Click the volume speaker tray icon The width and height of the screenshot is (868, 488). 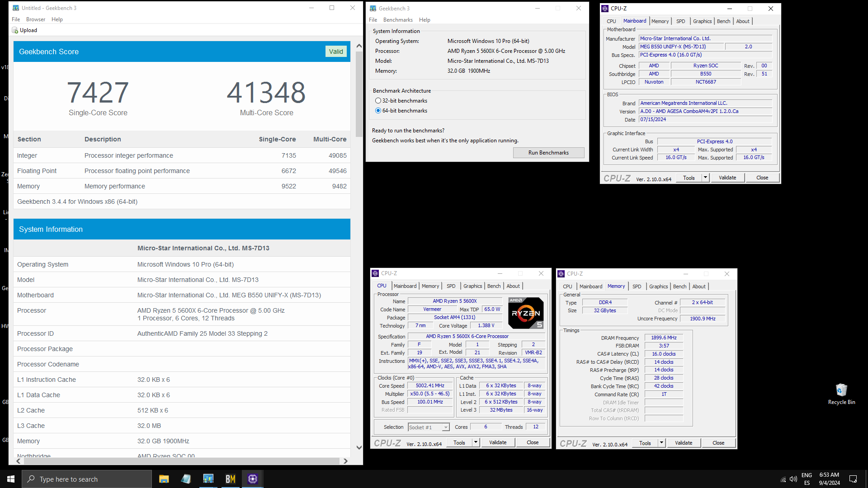[x=793, y=479]
